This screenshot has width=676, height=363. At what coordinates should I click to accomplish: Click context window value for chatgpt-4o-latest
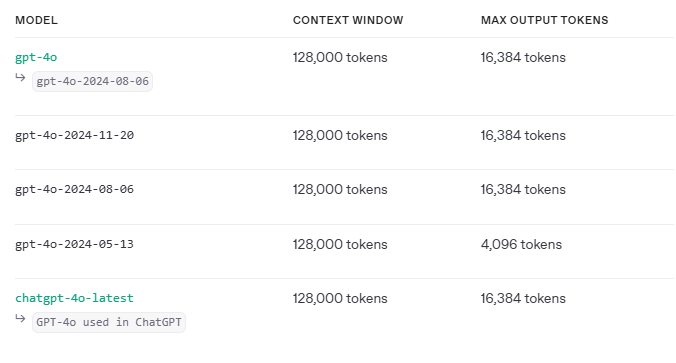click(x=340, y=298)
